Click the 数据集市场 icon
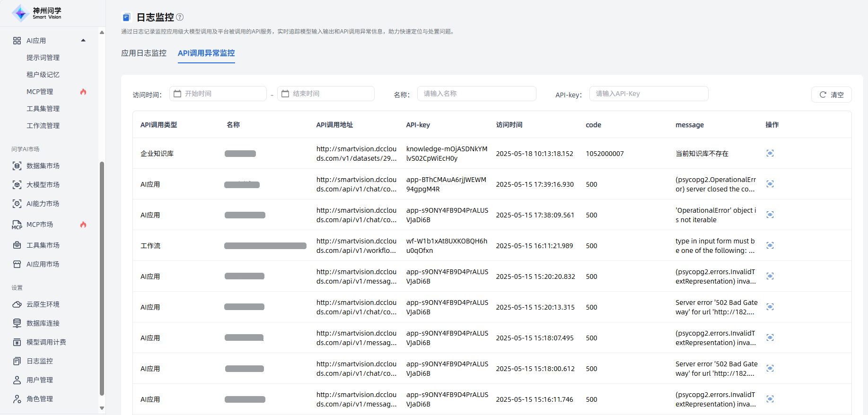 [17, 166]
